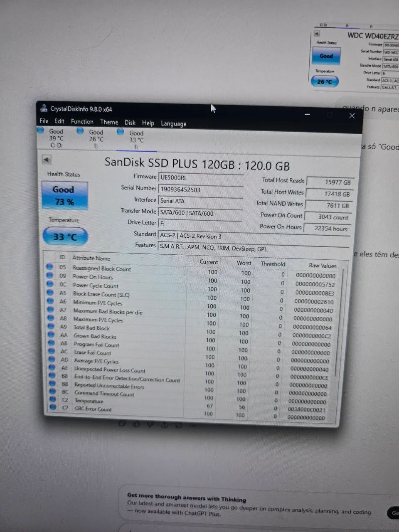Viewport: 399px width, 532px height.
Task: Click status circle of Command Timeout Count
Action: click(x=53, y=391)
